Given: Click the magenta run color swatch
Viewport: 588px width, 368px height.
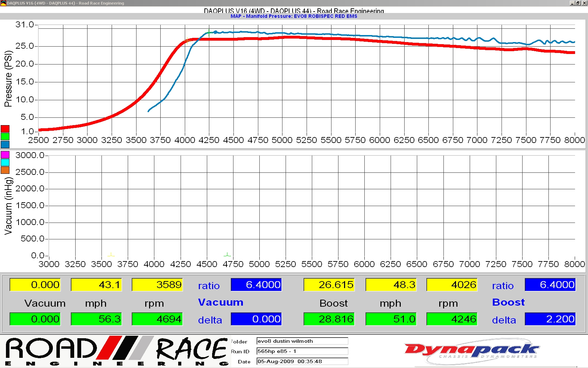Looking at the screenshot, I should point(5,155).
